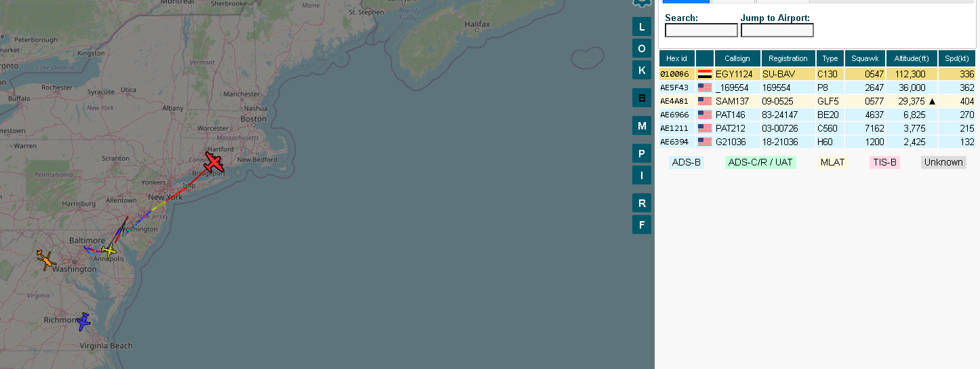Screen dimensions: 980x369
Task: Click aircraft type H60
Action: (x=825, y=142)
